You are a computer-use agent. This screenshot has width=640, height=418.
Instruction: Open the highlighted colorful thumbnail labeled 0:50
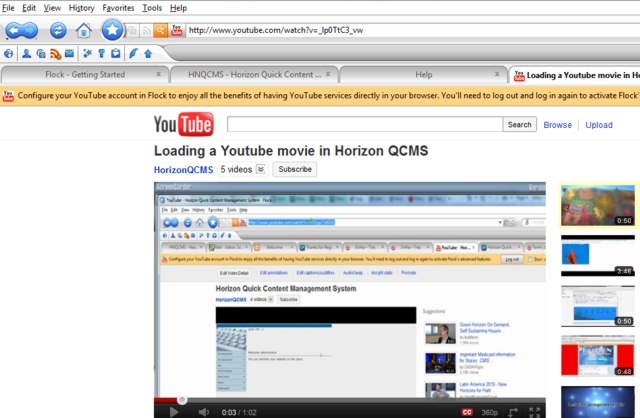tap(598, 205)
